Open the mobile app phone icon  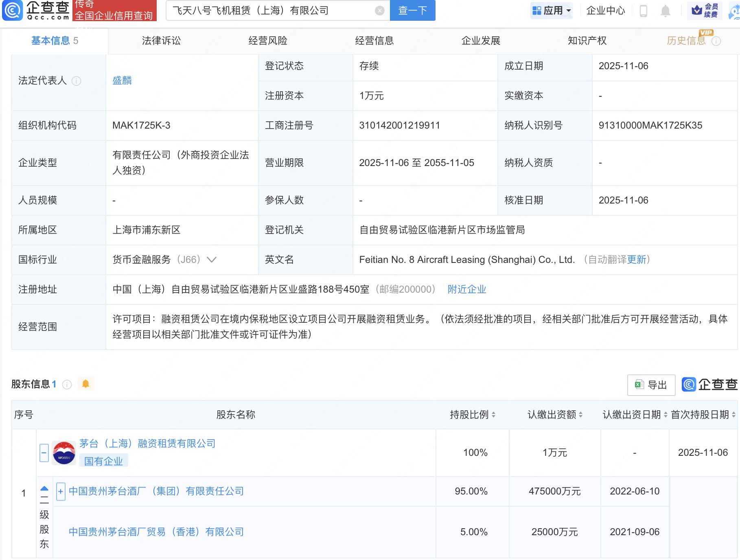(643, 11)
